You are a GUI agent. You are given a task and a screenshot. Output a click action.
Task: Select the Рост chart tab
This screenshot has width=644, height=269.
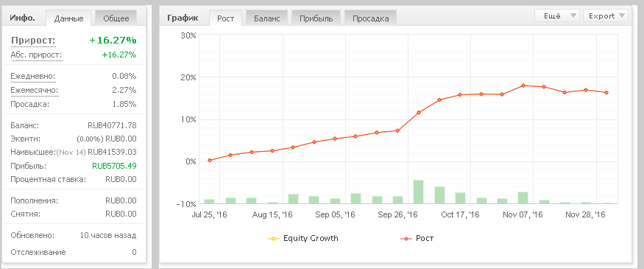(x=225, y=18)
